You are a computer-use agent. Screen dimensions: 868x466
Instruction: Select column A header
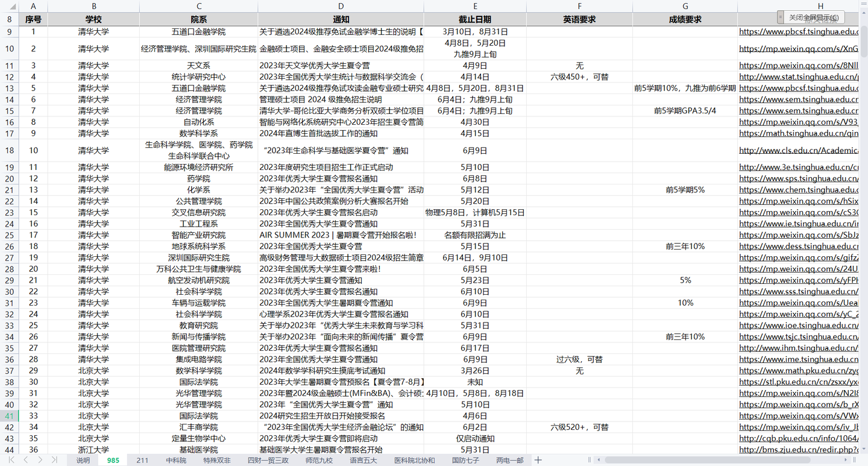[33, 6]
